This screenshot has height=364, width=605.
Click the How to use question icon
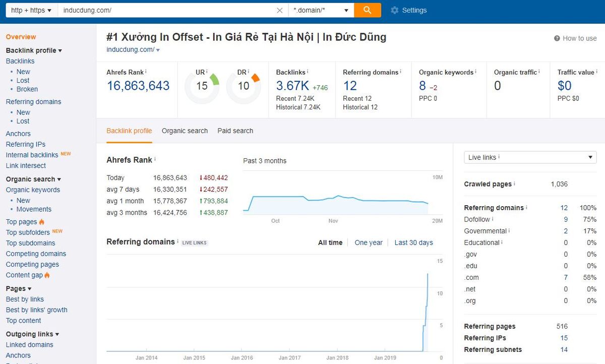[x=557, y=38]
